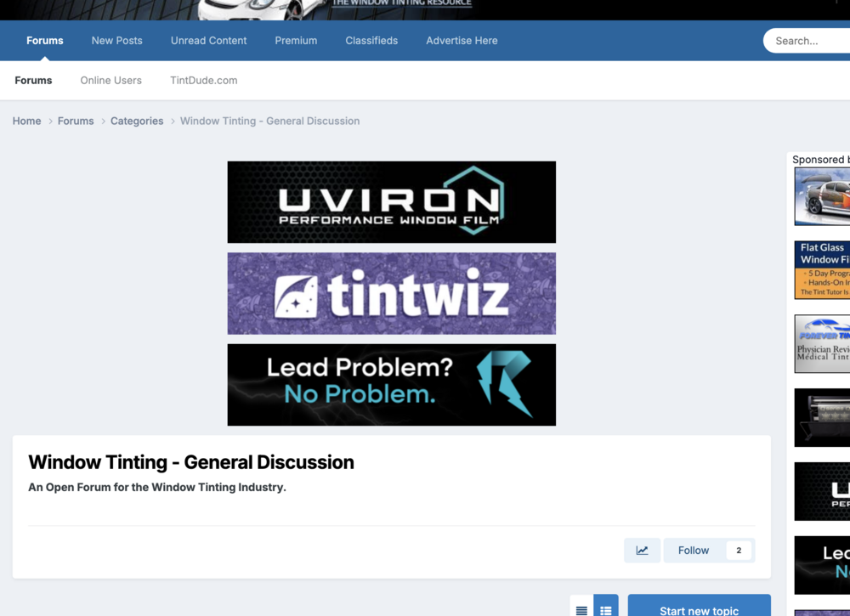Open Advertise Here page

pyautogui.click(x=462, y=41)
